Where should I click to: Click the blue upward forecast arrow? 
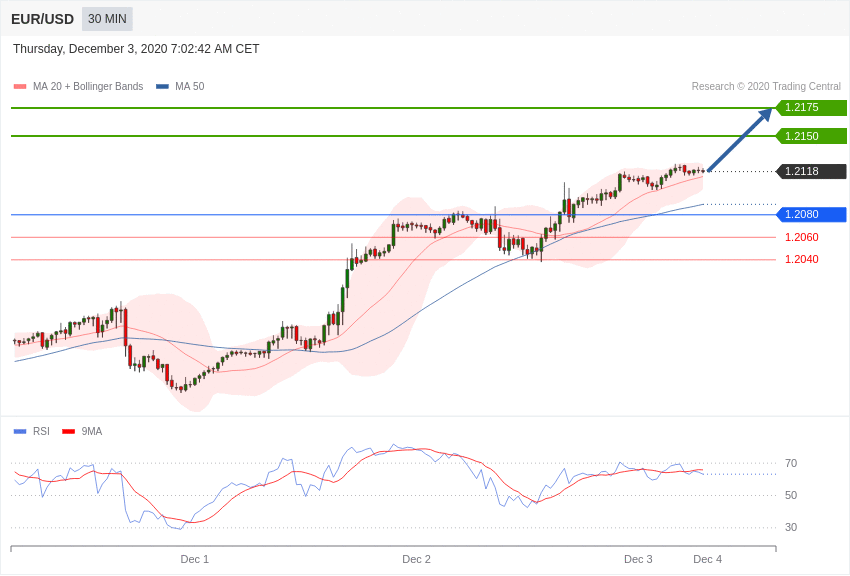pos(740,139)
